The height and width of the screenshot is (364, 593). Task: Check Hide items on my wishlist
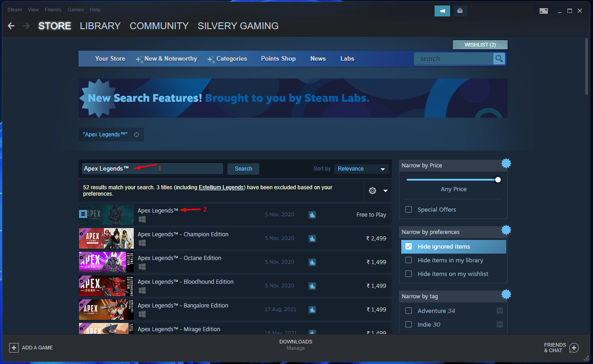tap(409, 274)
